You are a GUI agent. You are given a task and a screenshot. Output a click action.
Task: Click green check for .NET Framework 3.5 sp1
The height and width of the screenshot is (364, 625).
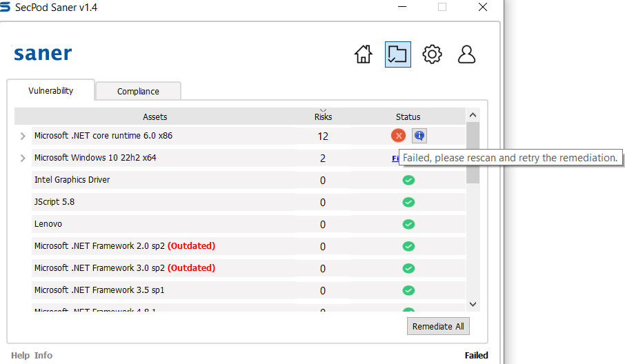click(408, 290)
